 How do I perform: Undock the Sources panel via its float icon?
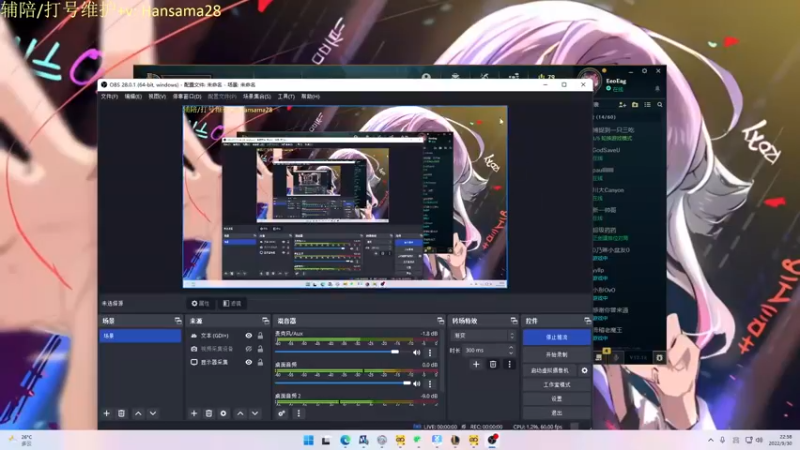[265, 321]
